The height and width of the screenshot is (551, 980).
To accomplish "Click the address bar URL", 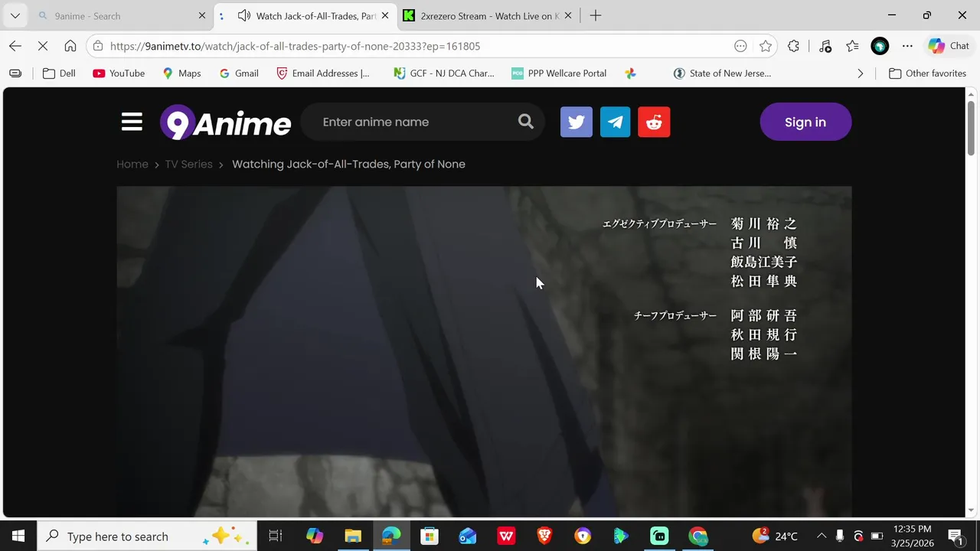I will (x=295, y=46).
